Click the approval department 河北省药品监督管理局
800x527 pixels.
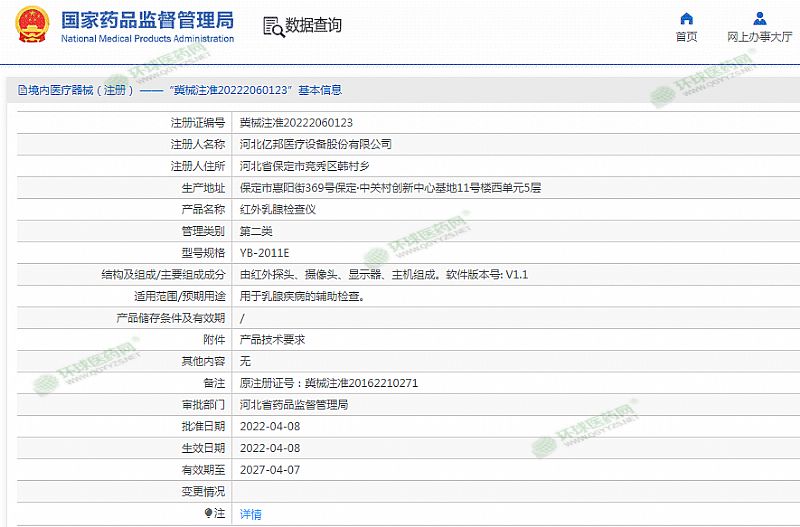[x=294, y=405]
